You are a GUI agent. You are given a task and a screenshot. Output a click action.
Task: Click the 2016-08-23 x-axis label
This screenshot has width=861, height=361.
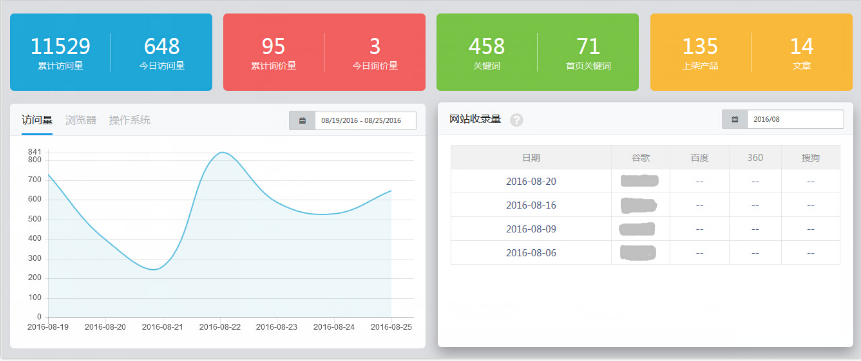(277, 327)
